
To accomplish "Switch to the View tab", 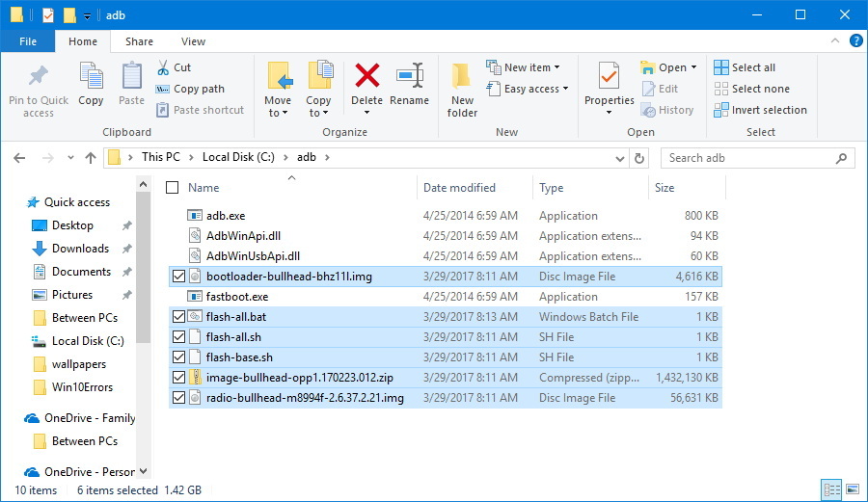I will coord(193,41).
